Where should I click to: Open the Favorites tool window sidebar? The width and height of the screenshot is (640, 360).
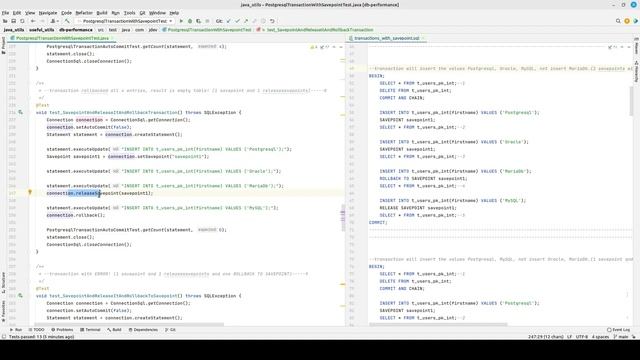click(3, 311)
